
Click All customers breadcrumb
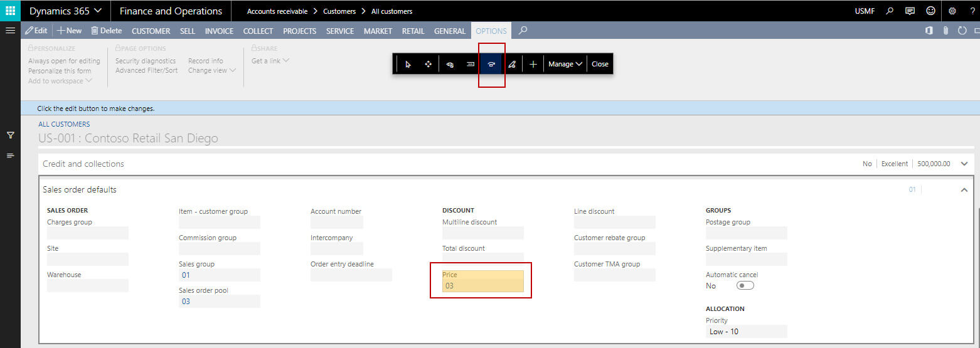point(391,11)
